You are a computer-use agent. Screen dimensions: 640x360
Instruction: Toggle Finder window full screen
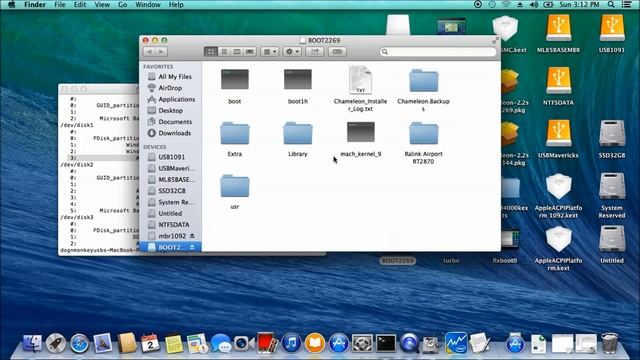point(495,40)
